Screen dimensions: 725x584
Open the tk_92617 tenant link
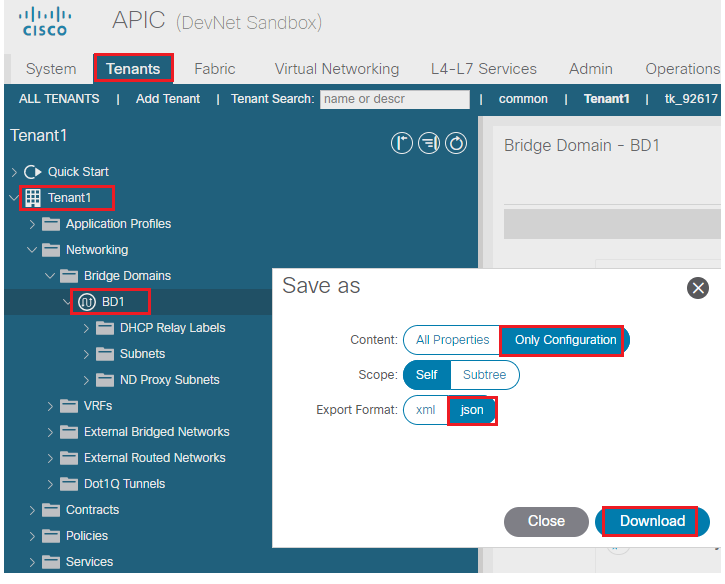(691, 99)
